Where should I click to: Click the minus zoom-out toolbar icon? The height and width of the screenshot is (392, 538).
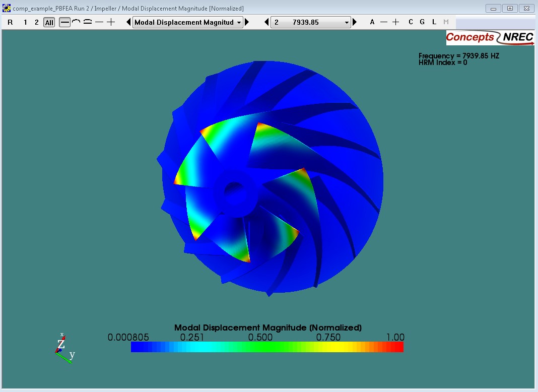[100, 22]
